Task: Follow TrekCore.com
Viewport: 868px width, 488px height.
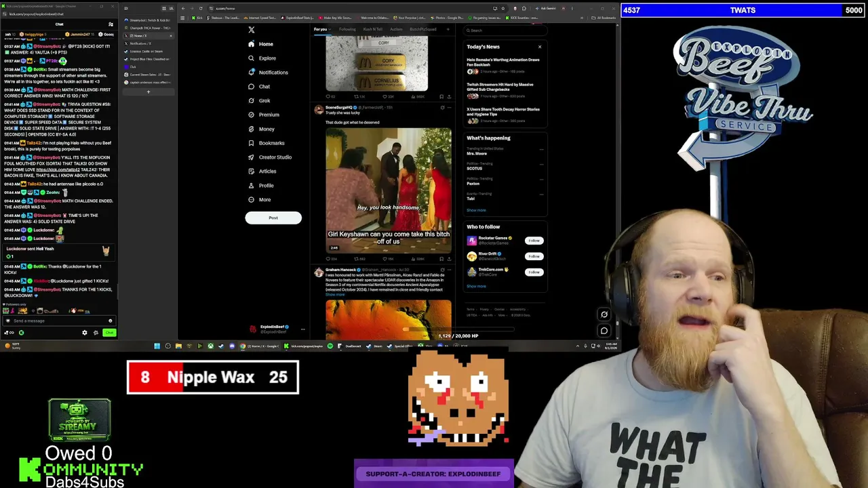Action: (534, 272)
